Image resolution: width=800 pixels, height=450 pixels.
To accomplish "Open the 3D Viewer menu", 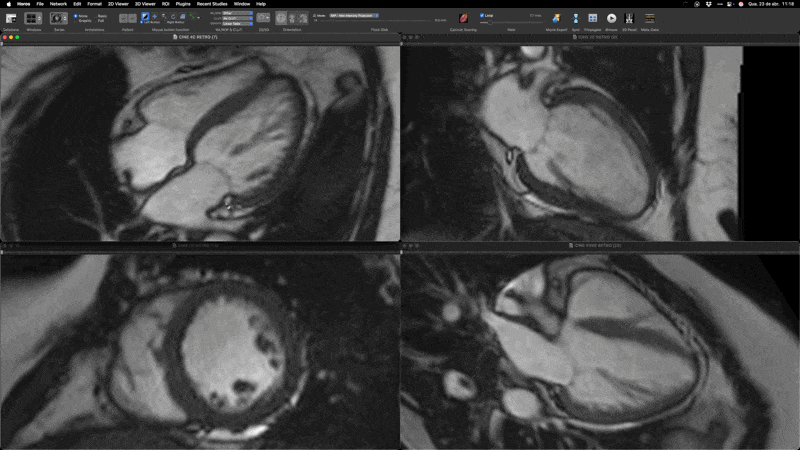I will tap(145, 4).
